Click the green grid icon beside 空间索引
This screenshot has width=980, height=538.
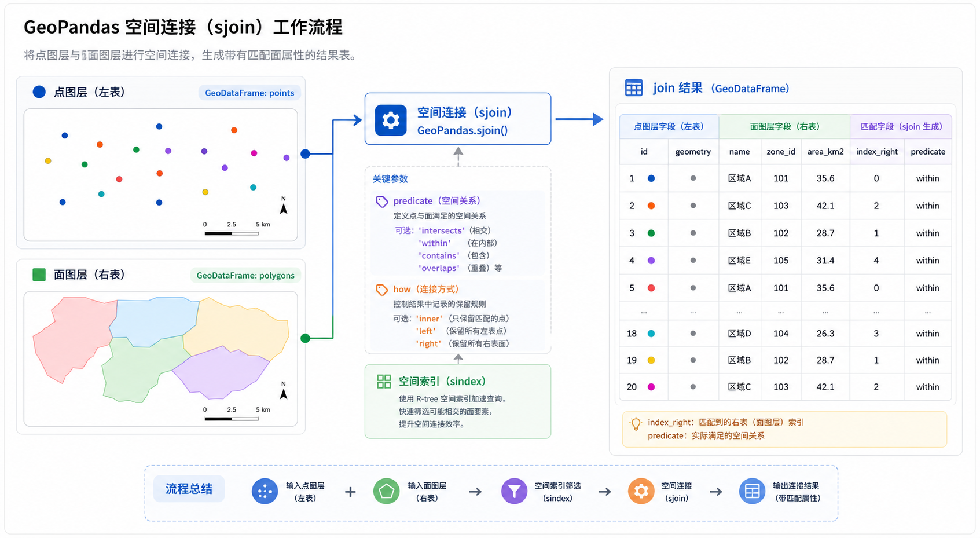click(x=384, y=381)
